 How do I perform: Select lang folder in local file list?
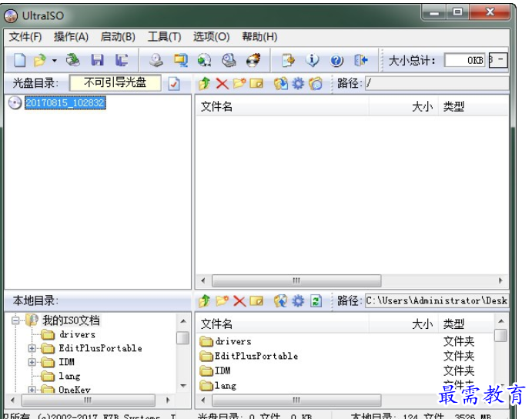click(226, 385)
